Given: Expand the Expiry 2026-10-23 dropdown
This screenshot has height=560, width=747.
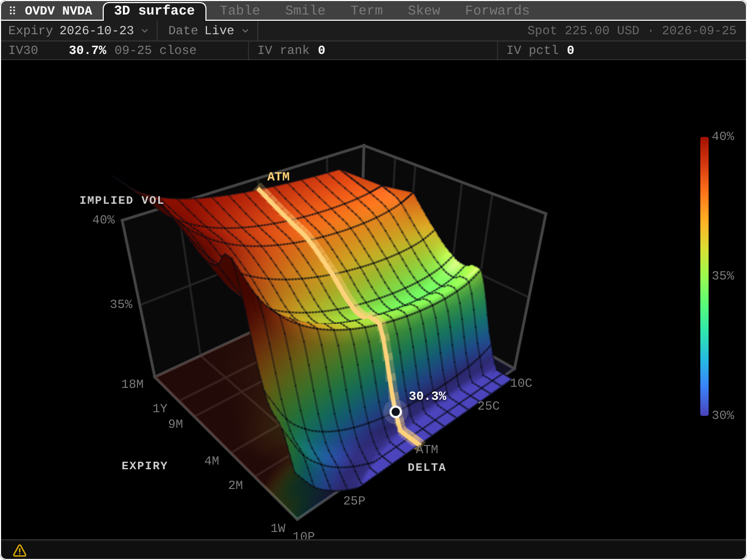Looking at the screenshot, I should pos(78,31).
